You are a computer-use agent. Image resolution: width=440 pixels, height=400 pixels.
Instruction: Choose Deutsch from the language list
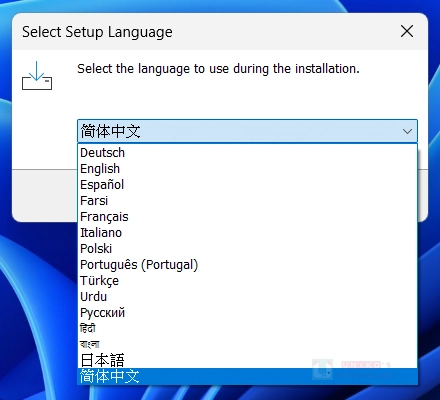247,153
